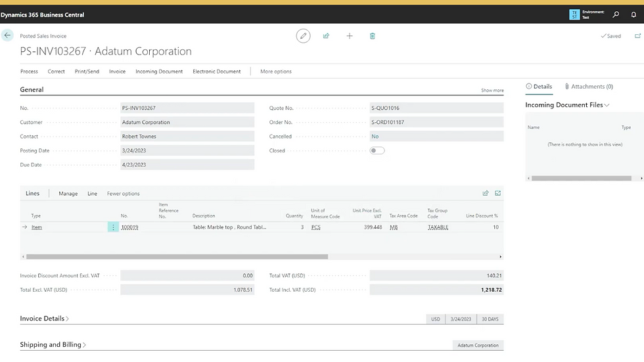The image size is (644, 362).
Task: Toggle the Closed switch
Action: [377, 150]
